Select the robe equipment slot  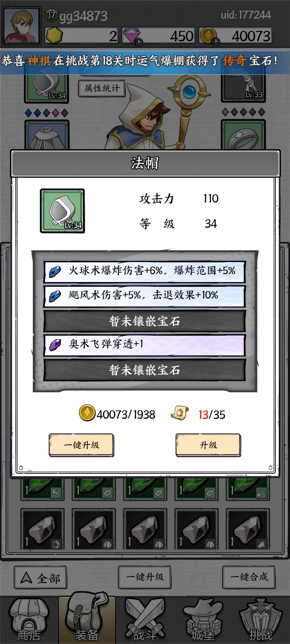point(47,135)
